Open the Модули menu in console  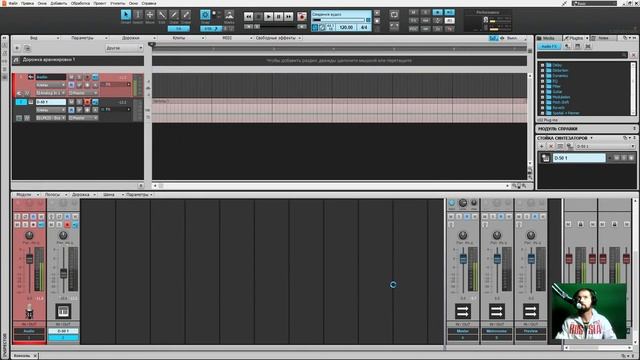tap(27, 195)
